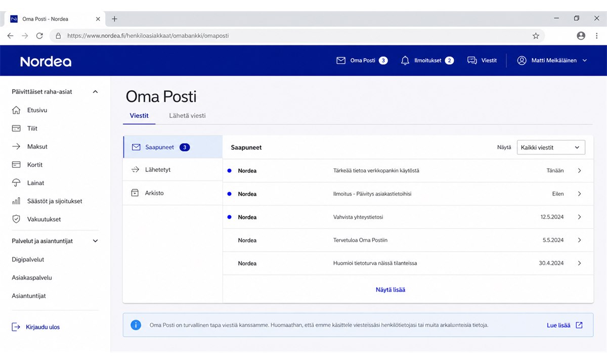Open Digipalvelut in sidebar
Screen dimensions: 607x364
tap(28, 259)
